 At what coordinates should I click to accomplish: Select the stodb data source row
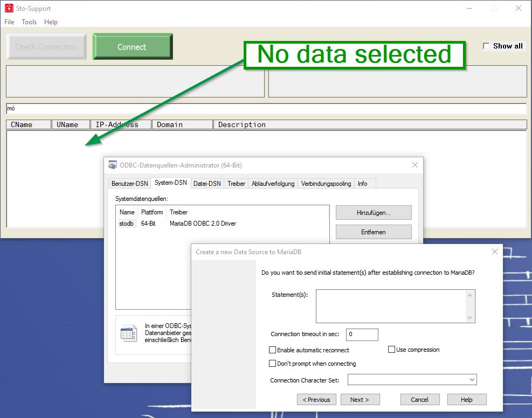(x=127, y=224)
